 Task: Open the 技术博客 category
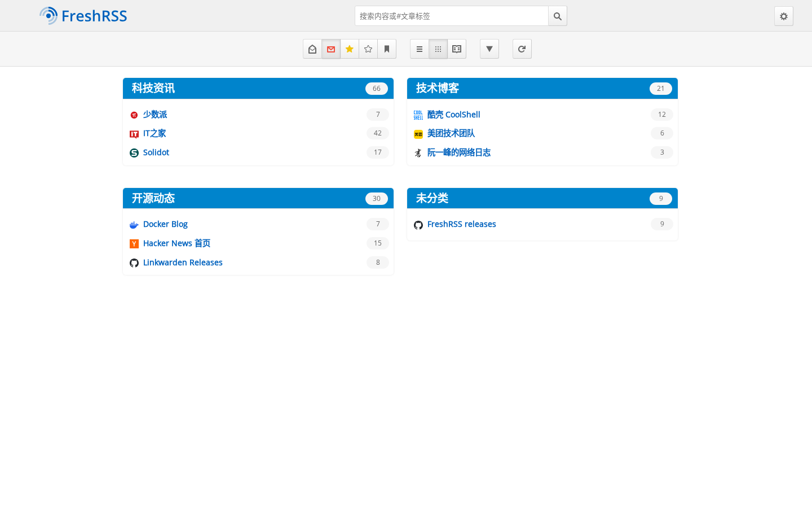point(438,88)
